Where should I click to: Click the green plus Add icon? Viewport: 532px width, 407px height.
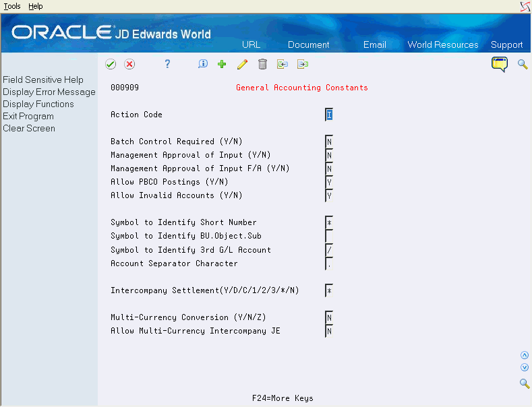click(x=222, y=64)
